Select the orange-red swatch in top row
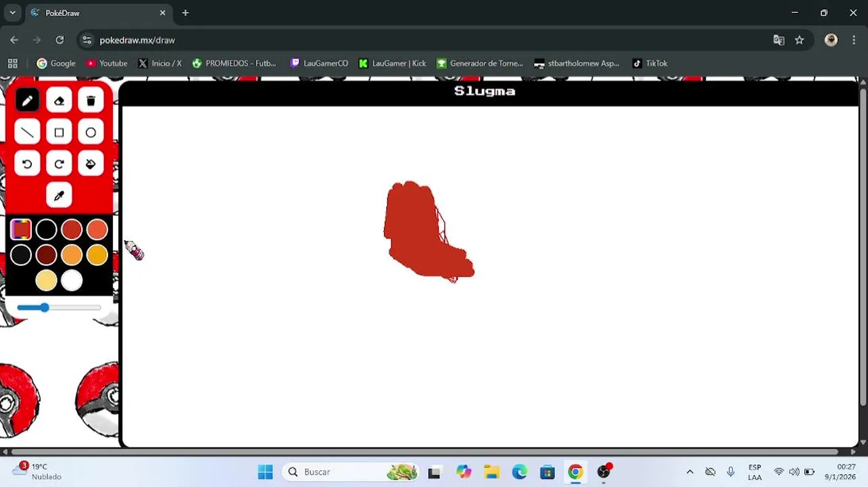This screenshot has height=487, width=868. click(97, 230)
